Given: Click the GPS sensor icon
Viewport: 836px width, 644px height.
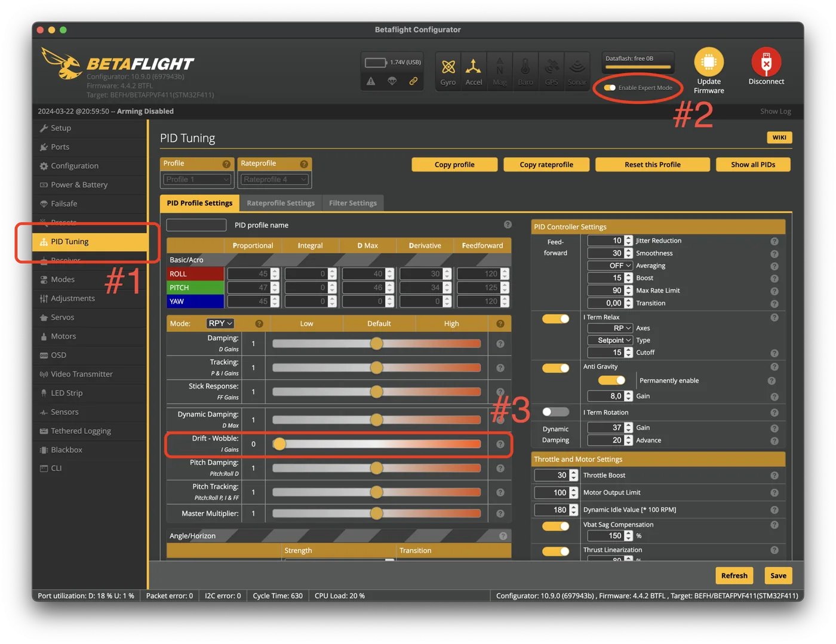Looking at the screenshot, I should click(x=552, y=67).
